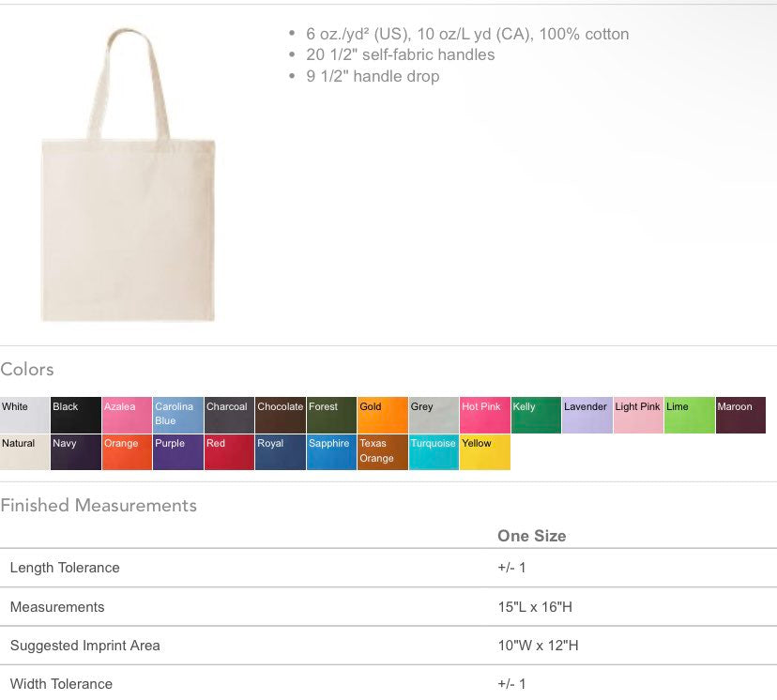Image resolution: width=777 pixels, height=700 pixels.
Task: Pick the Yellow color swatch
Action: 484,452
